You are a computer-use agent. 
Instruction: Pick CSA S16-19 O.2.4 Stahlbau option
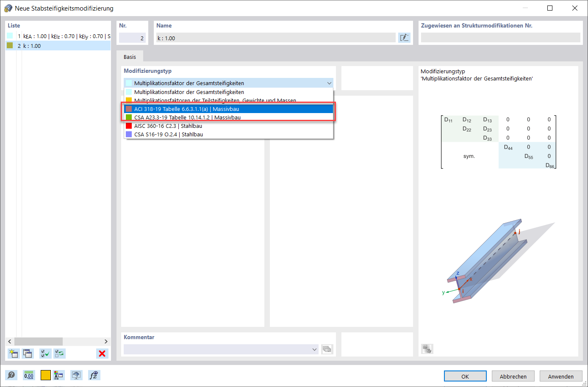pyautogui.click(x=229, y=134)
